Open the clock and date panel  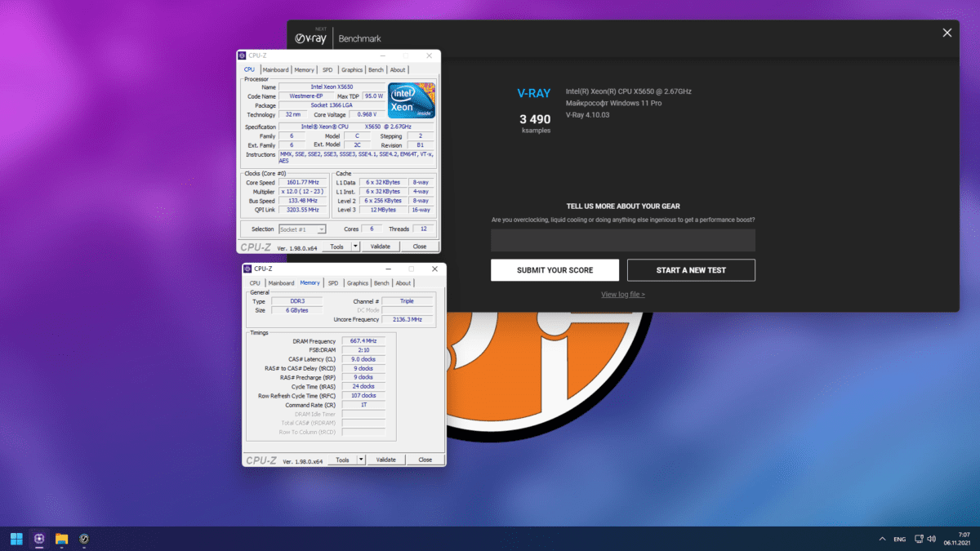coord(957,539)
